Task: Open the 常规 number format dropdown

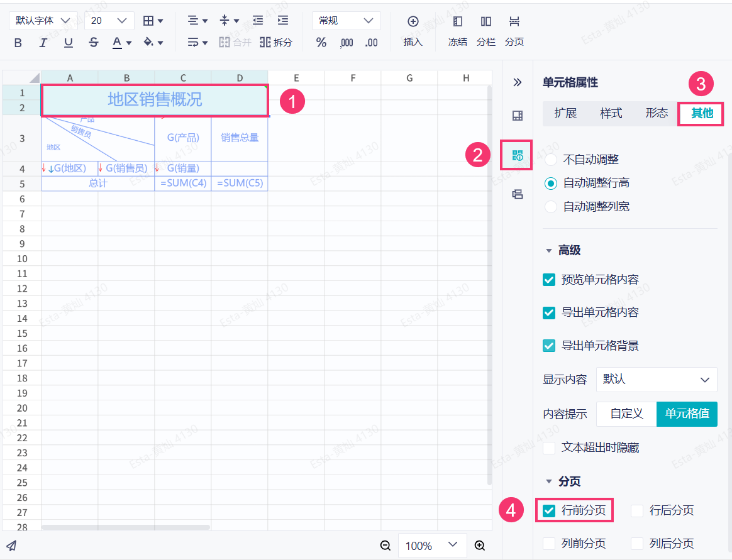Action: pyautogui.click(x=347, y=21)
